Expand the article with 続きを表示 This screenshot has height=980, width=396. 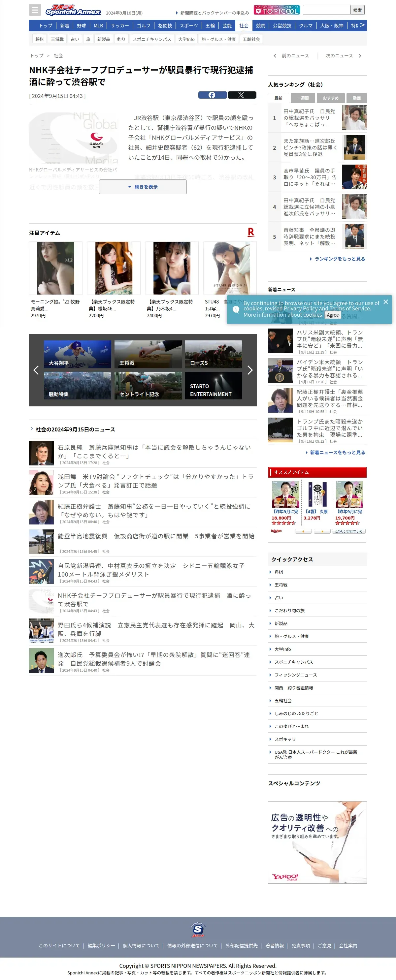(x=143, y=187)
